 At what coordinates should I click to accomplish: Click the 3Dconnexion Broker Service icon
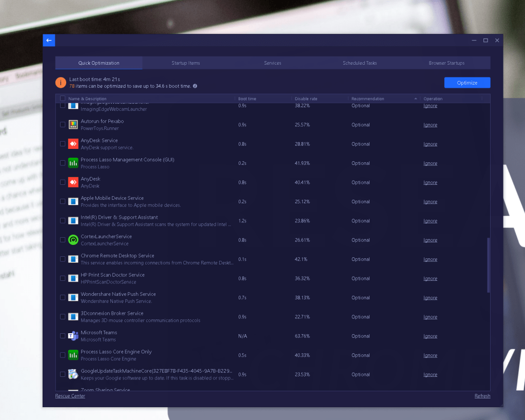[x=73, y=316]
